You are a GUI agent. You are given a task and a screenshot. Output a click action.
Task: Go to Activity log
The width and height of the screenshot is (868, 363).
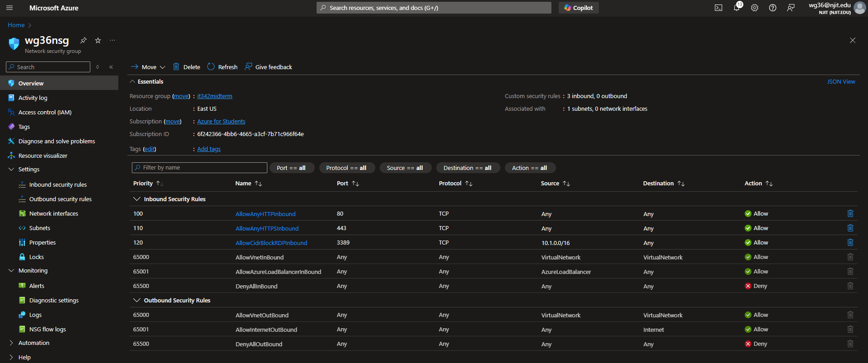click(x=33, y=98)
